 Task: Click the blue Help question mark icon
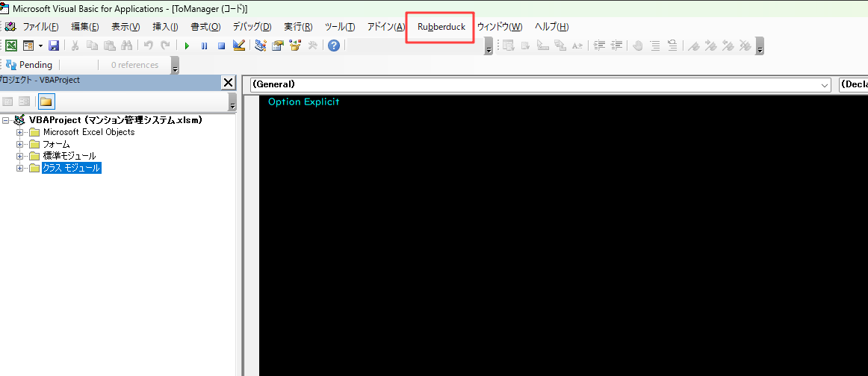[333, 46]
